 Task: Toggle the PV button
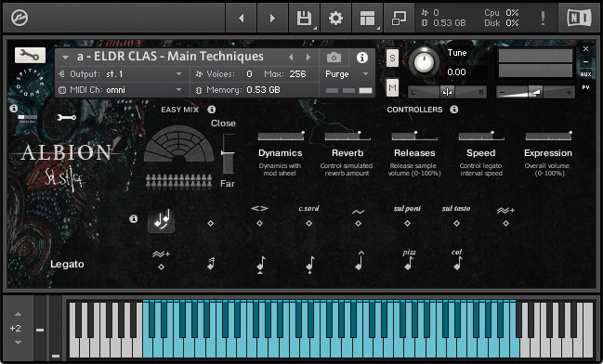pyautogui.click(x=585, y=87)
